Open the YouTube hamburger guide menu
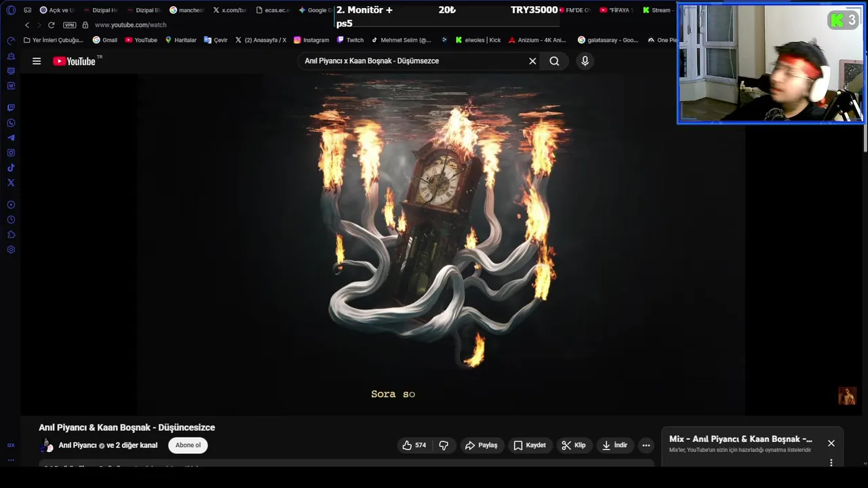868x488 pixels. (37, 61)
